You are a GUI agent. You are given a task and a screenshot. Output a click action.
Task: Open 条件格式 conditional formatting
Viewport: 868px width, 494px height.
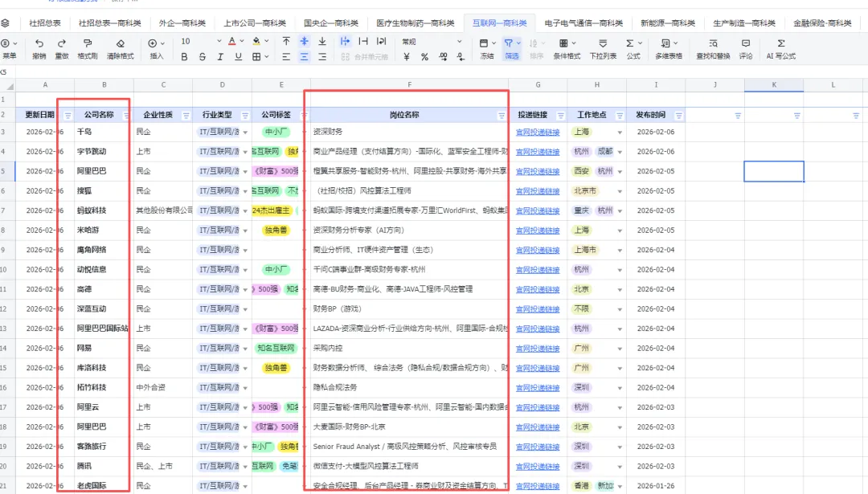click(x=567, y=49)
